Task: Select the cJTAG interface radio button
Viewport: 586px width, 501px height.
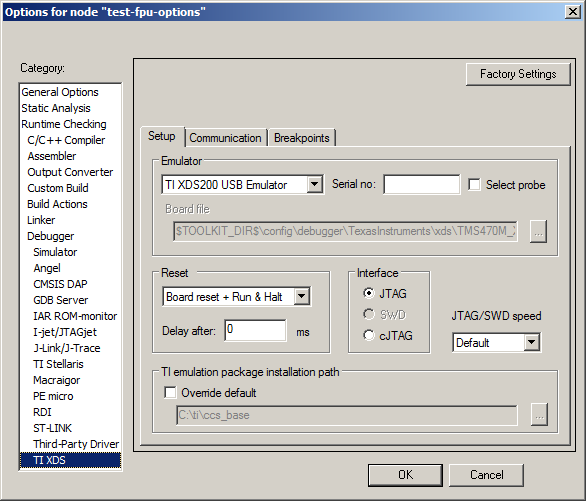Action: [368, 335]
